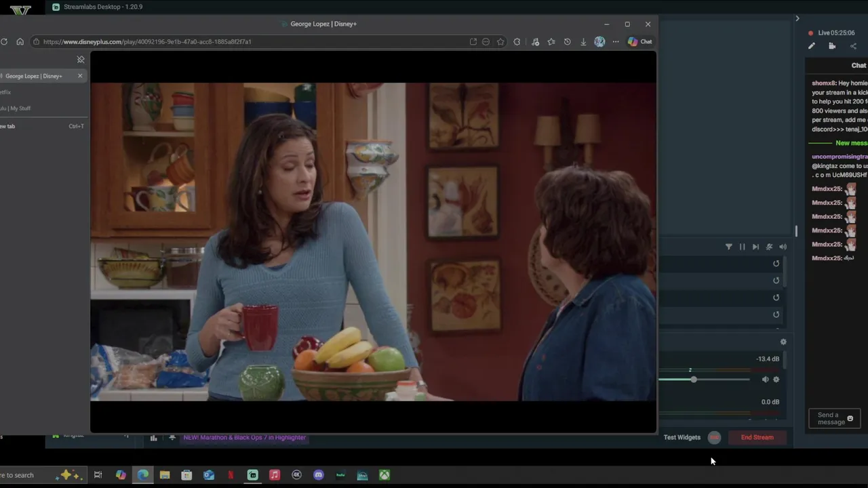The width and height of the screenshot is (868, 488).
Task: Click the George Lopez video player
Action: coord(373,241)
